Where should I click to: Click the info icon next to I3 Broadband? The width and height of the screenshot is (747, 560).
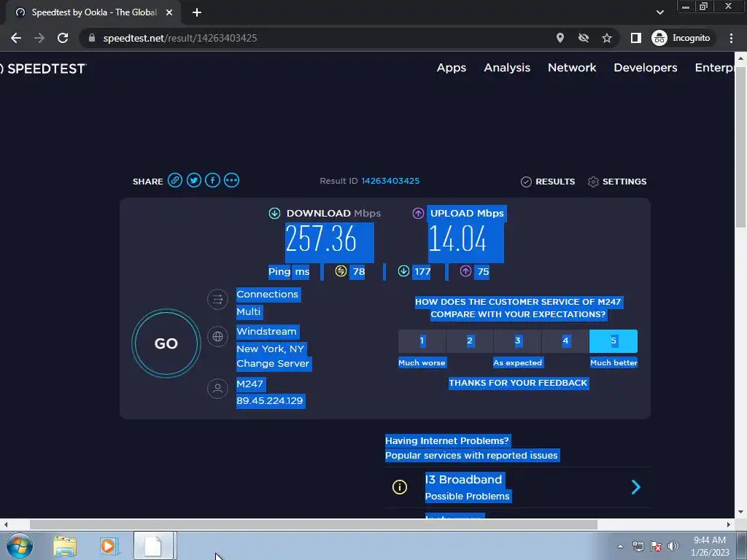click(x=400, y=487)
